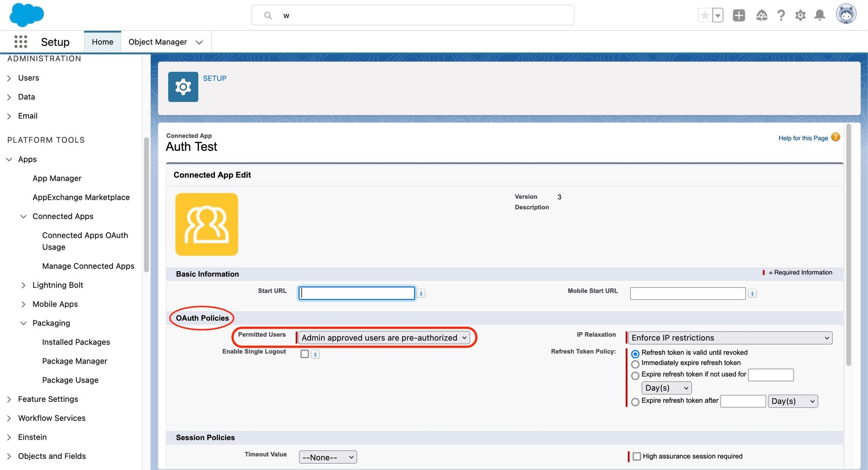Screen dimensions: 868x470
Task: Switch to the Object Manager tab
Action: click(x=157, y=42)
